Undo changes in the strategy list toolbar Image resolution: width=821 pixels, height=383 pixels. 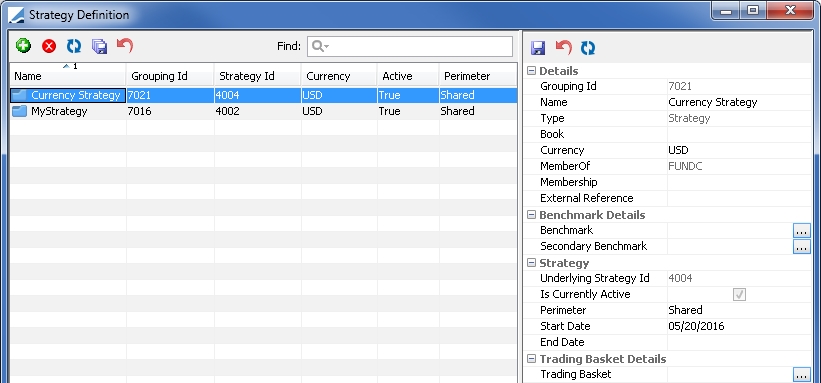coord(125,46)
